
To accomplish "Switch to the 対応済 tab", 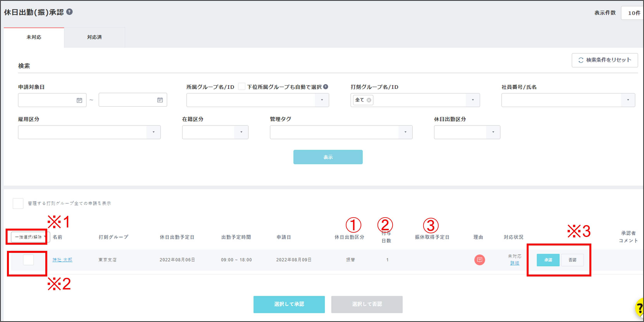I will click(94, 37).
